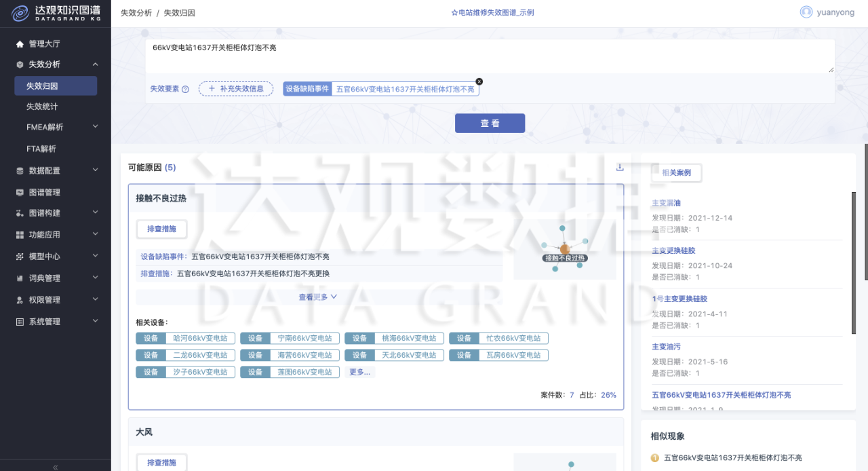Click the icon beside 图谱管理

coord(20,192)
